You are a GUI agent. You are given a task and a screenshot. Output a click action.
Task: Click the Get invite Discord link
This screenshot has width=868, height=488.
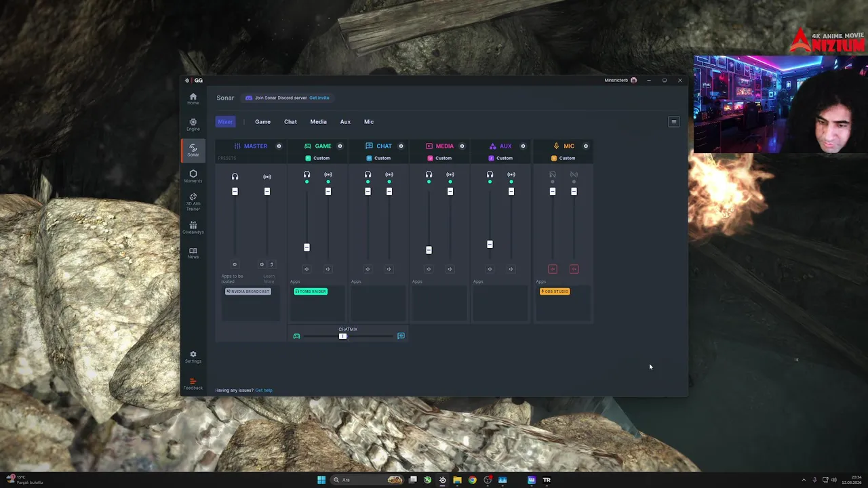point(319,98)
